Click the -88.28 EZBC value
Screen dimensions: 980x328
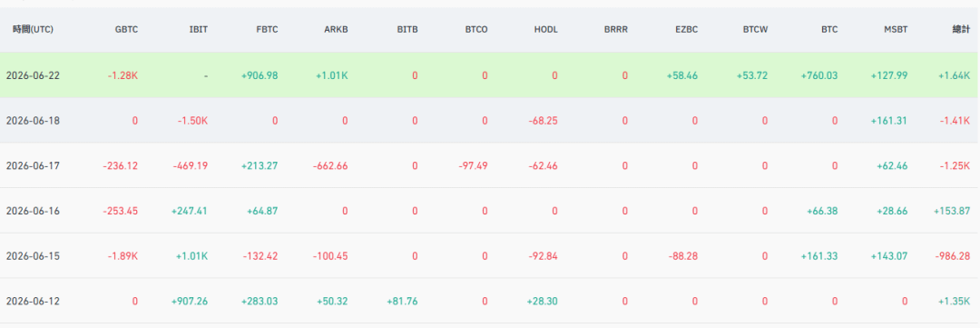[x=683, y=256]
